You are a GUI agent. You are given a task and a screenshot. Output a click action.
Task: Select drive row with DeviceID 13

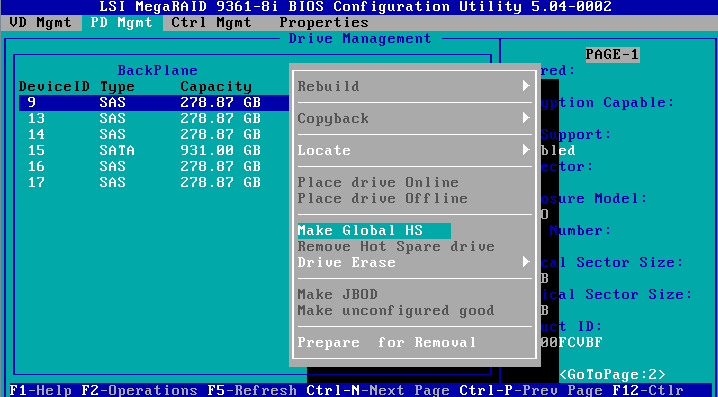tap(154, 118)
